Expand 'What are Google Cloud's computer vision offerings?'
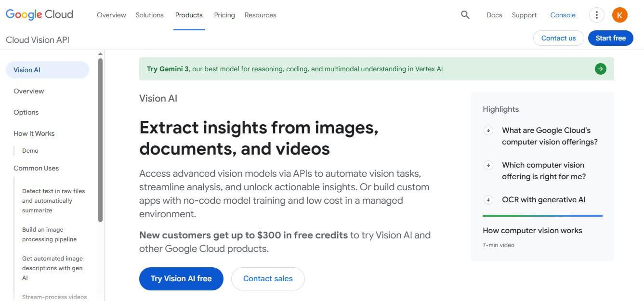 488,130
